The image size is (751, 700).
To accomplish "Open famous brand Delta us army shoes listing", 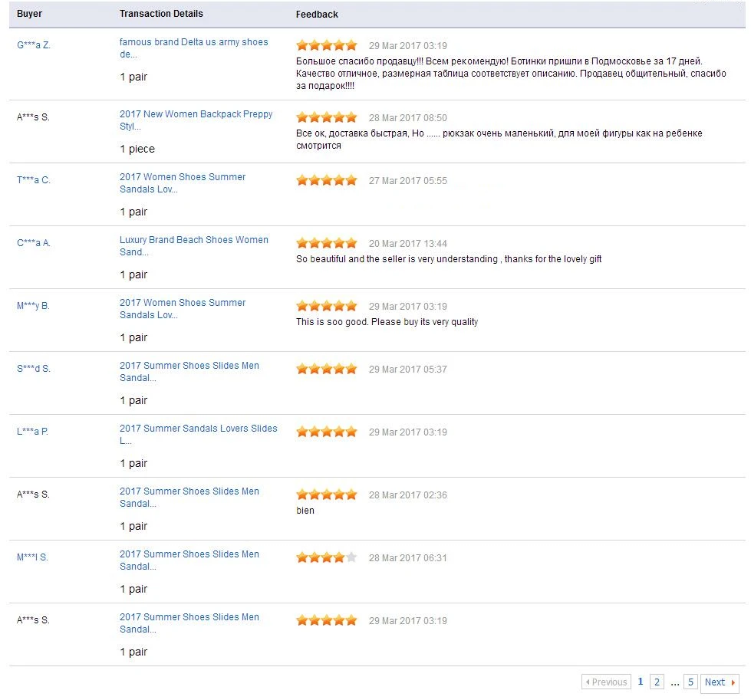I will pyautogui.click(x=193, y=48).
